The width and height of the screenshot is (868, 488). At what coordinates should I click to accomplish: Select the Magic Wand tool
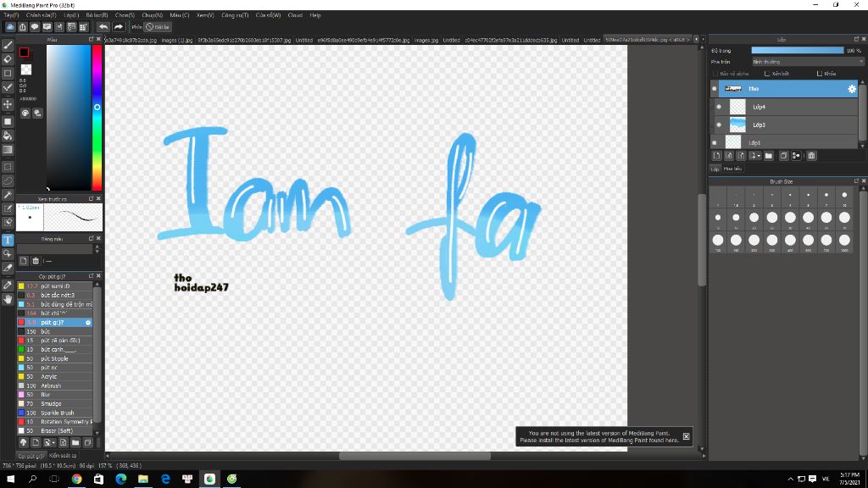(8, 195)
